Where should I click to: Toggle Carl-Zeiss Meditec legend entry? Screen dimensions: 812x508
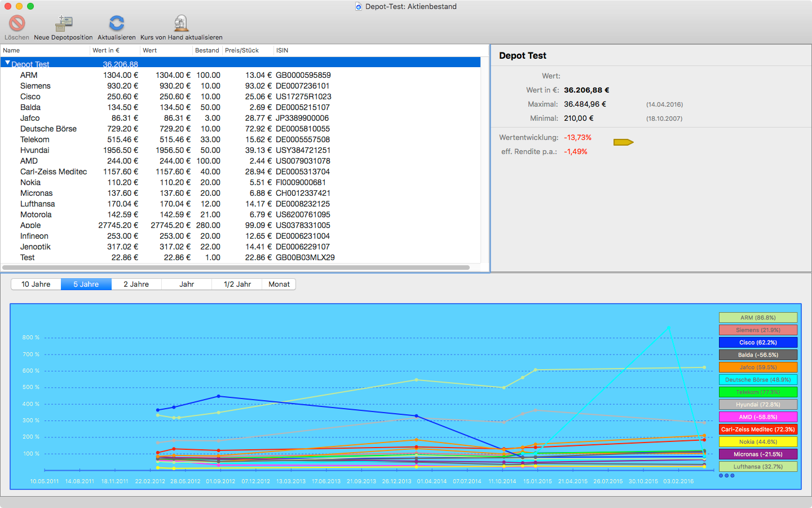tap(758, 430)
